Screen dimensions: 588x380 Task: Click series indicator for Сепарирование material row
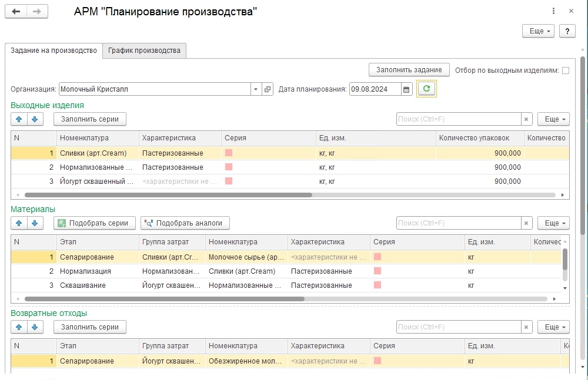pos(377,257)
